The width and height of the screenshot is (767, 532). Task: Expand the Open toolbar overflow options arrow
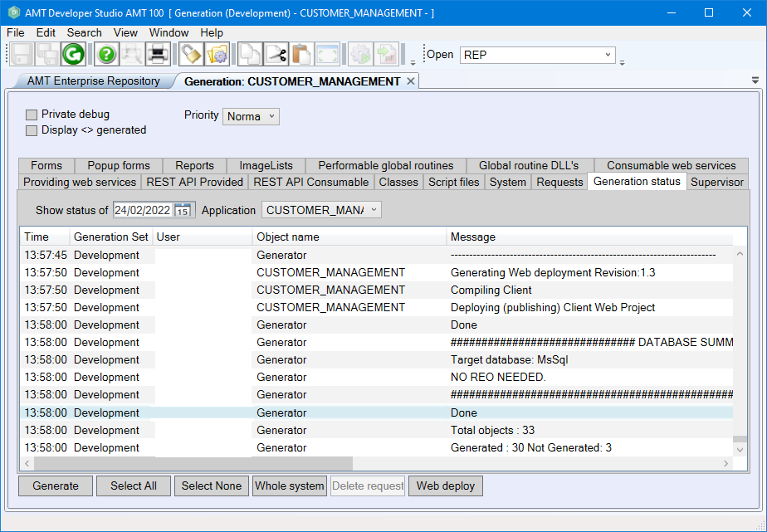[623, 62]
